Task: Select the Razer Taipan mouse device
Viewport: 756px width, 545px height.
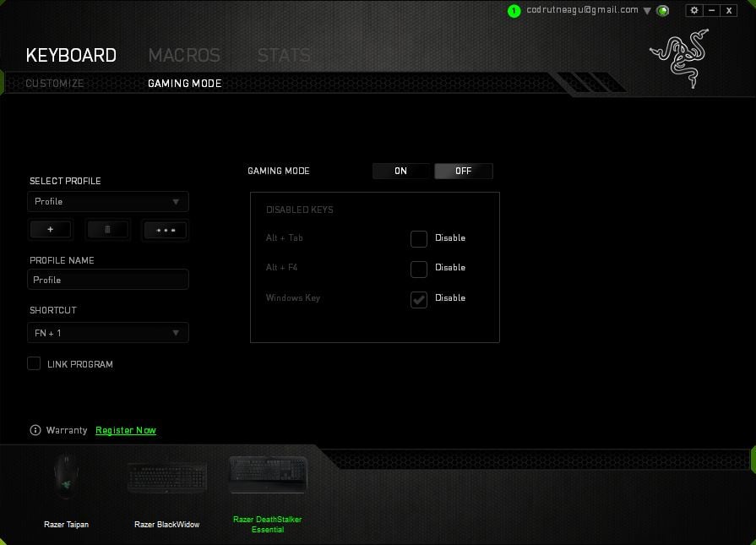Action: [x=67, y=476]
